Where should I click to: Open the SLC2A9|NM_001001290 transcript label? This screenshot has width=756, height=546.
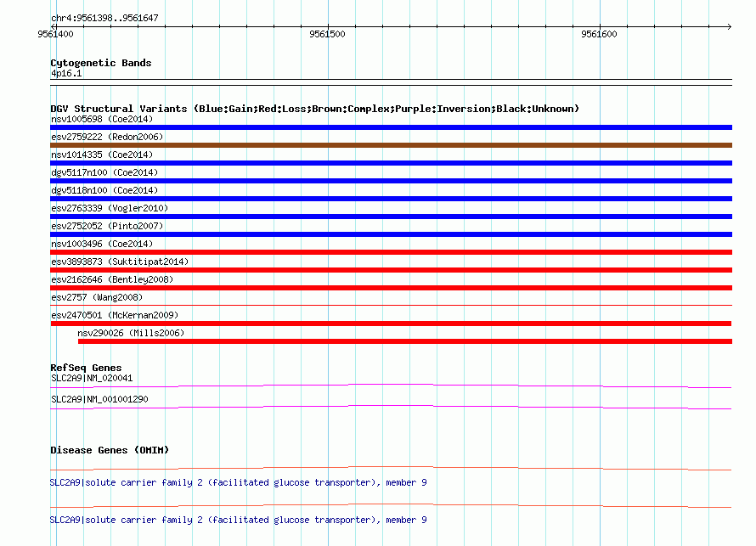pyautogui.click(x=99, y=399)
